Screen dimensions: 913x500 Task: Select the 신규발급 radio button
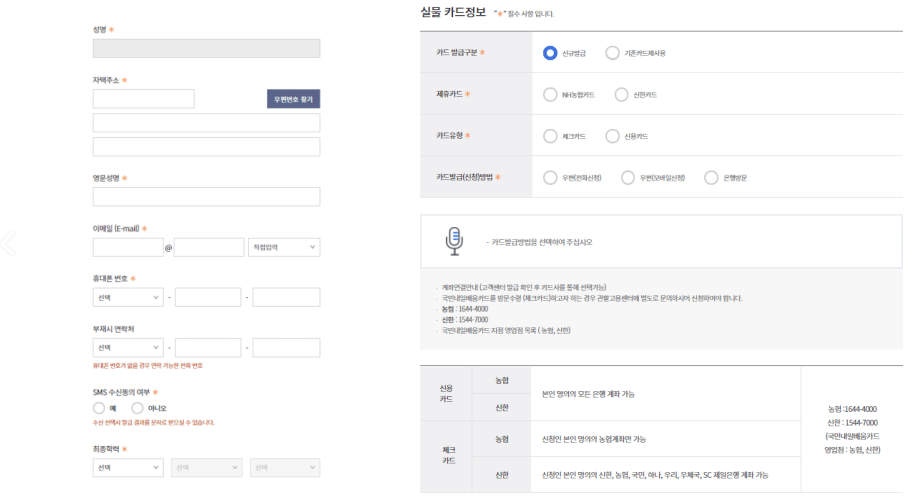point(550,53)
